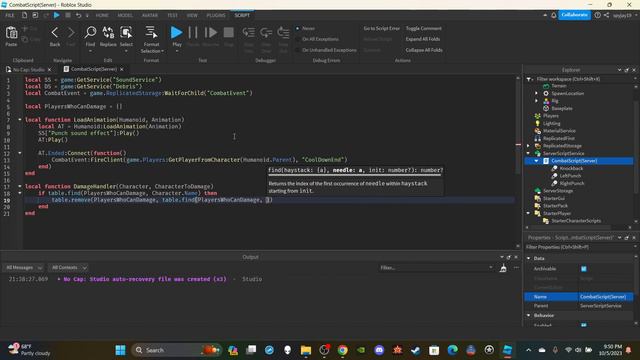Viewport: 640px width, 360px height.
Task: Click Expand All Folds
Action: 422,39
